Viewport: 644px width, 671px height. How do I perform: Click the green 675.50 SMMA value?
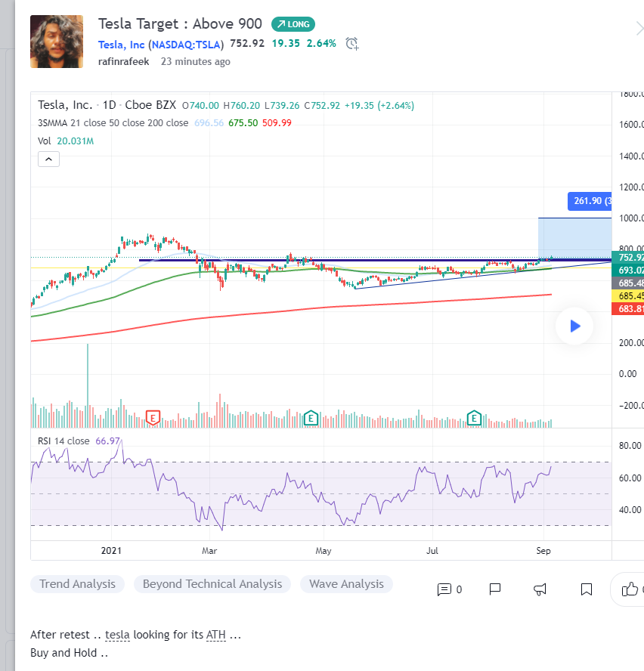click(243, 123)
